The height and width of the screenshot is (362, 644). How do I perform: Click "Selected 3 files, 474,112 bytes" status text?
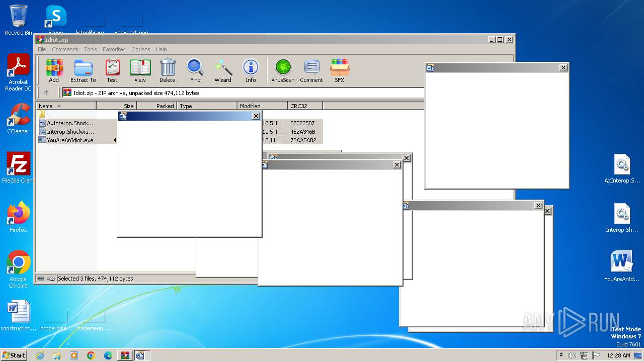96,279
